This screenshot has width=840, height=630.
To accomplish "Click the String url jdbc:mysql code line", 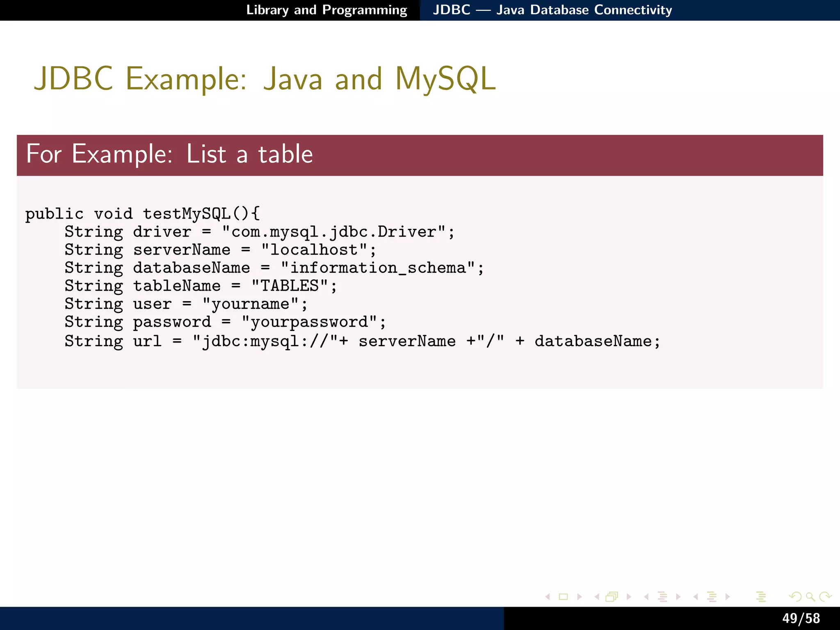I will (x=363, y=341).
